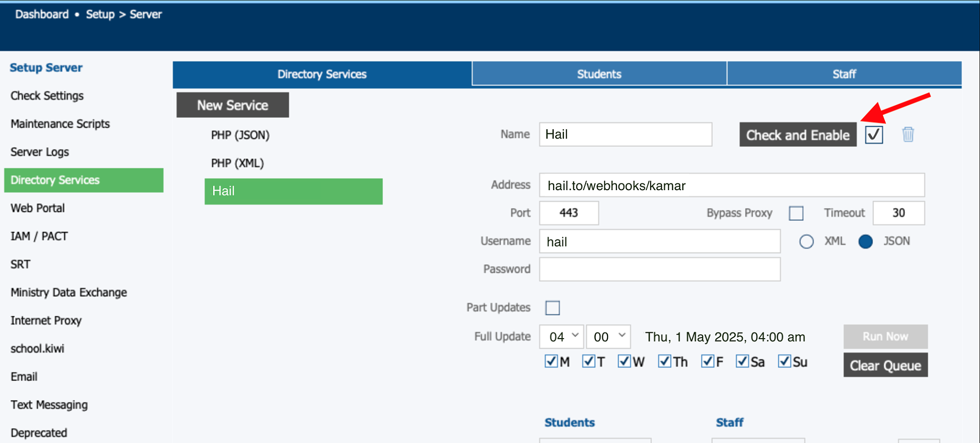Screen dimensions: 980x443
Task: Click the Dashboard breadcrumb link
Action: 42,14
